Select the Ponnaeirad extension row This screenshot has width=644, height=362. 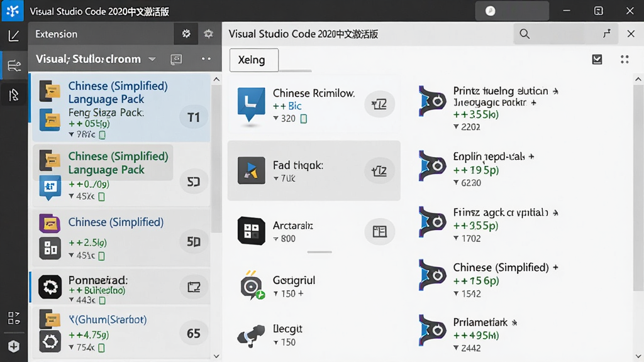121,287
